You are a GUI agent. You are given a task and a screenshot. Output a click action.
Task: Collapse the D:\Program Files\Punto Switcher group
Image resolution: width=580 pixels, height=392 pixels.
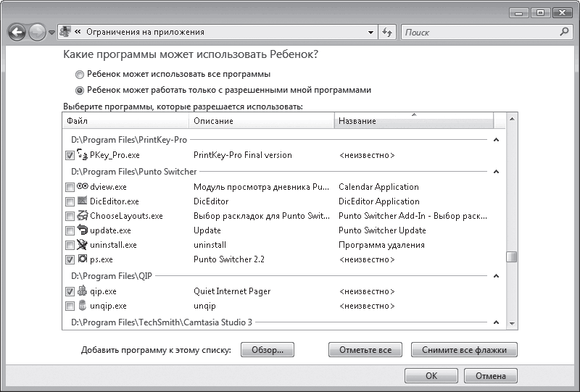[497, 172]
